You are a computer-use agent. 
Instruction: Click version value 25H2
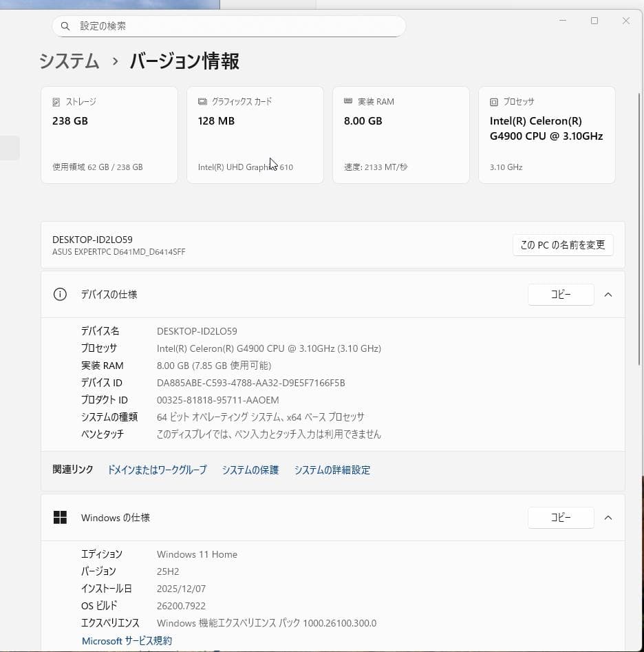coord(168,571)
